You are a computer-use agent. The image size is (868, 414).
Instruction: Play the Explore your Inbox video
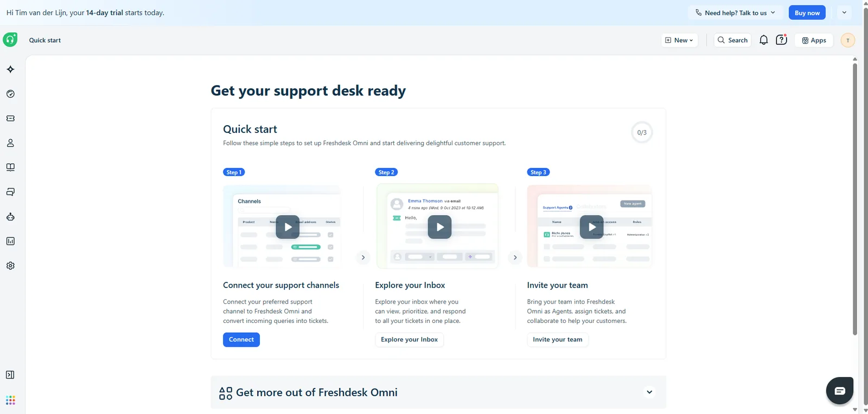click(439, 227)
